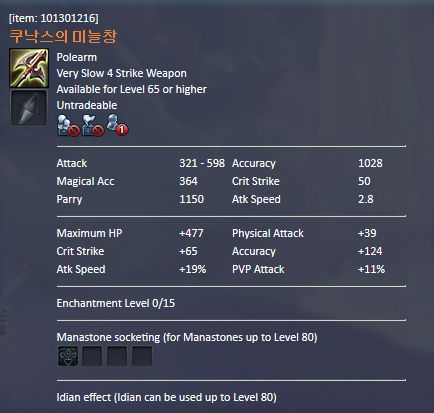434x413 pixels.
Task: Click the orange Korean item name title
Action: [x=63, y=36]
